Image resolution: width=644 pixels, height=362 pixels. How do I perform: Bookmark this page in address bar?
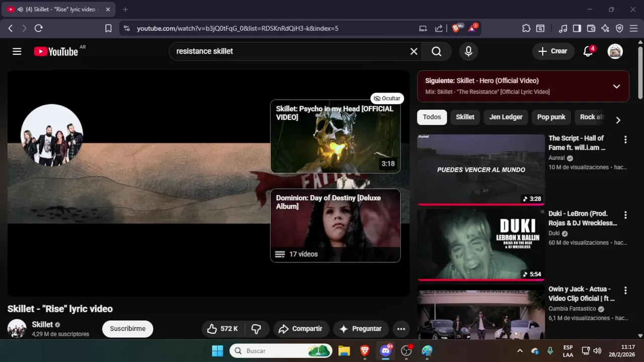pos(108,29)
